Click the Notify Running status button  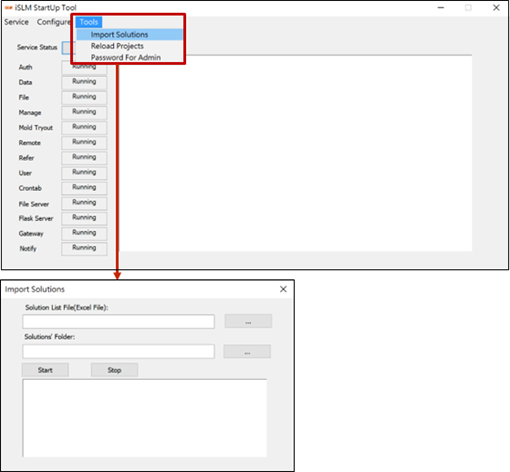(x=84, y=248)
